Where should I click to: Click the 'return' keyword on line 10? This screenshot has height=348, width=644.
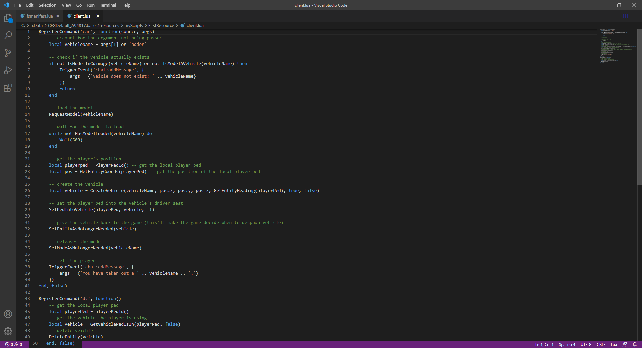click(x=67, y=89)
